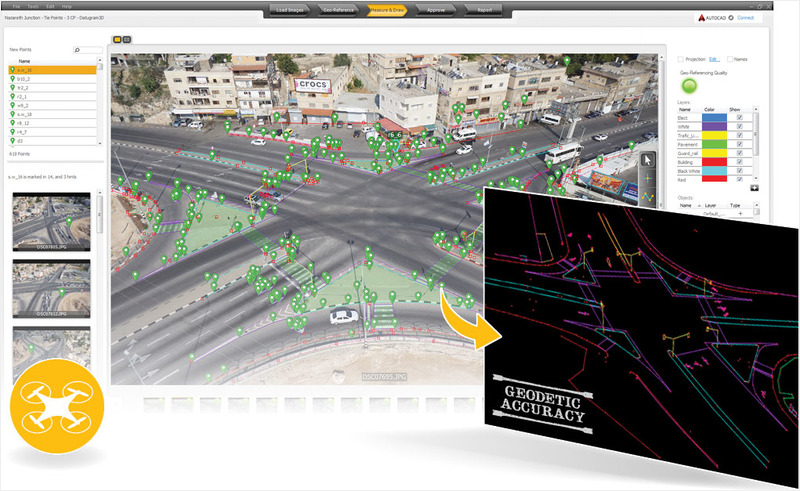The image size is (800, 491).
Task: Select the pointer arrow tool
Action: pyautogui.click(x=647, y=160)
